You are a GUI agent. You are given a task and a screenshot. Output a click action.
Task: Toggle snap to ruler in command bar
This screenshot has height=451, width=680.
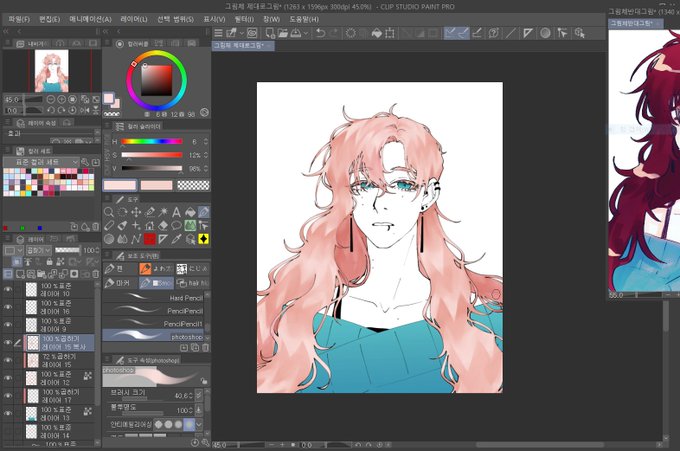(451, 33)
